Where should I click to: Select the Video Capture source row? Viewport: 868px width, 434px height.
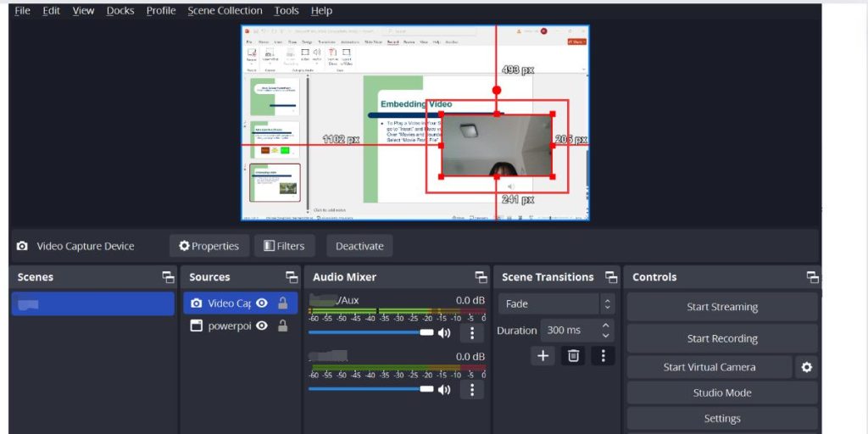pos(240,303)
